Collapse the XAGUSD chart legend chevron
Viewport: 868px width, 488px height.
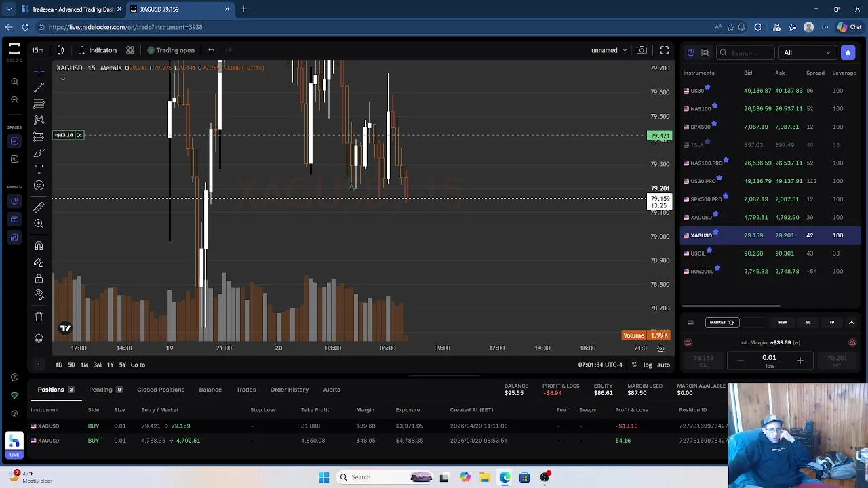63,79
